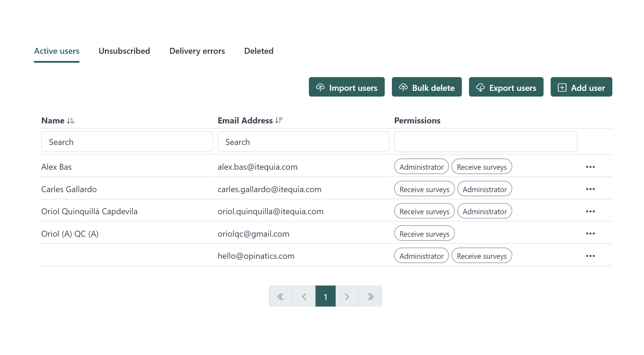The image size is (644, 355).
Task: Click the Email Address column header
Action: point(245,120)
